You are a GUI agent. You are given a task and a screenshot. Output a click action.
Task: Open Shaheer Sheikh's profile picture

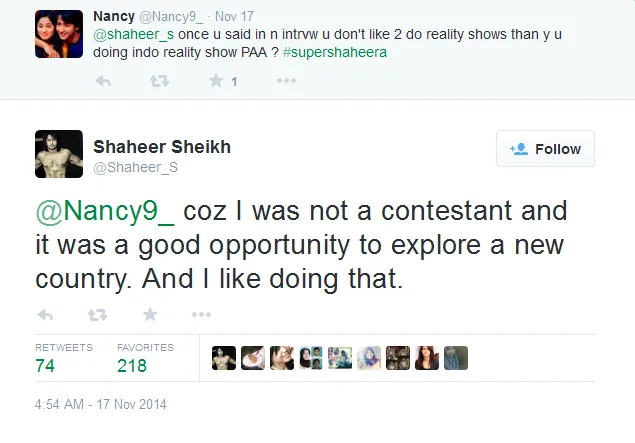pos(58,153)
